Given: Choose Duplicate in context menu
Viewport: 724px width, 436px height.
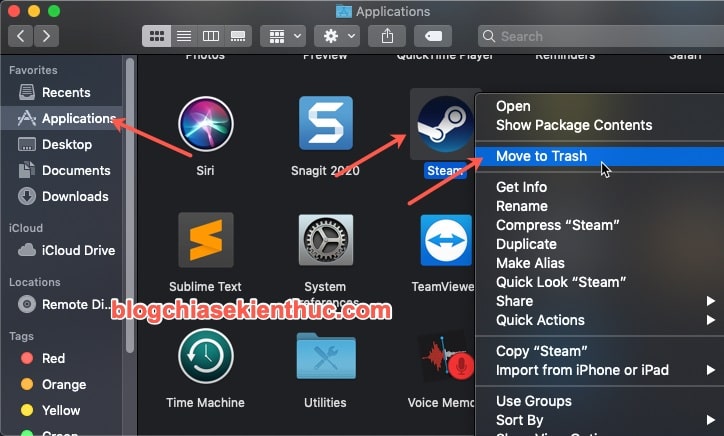Looking at the screenshot, I should [x=599, y=244].
